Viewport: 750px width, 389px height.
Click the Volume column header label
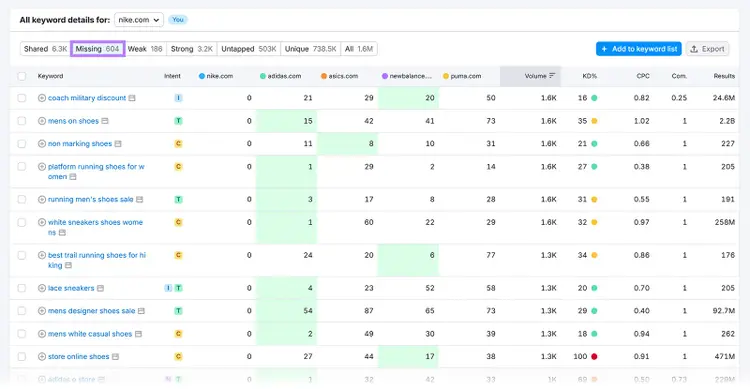tap(535, 76)
